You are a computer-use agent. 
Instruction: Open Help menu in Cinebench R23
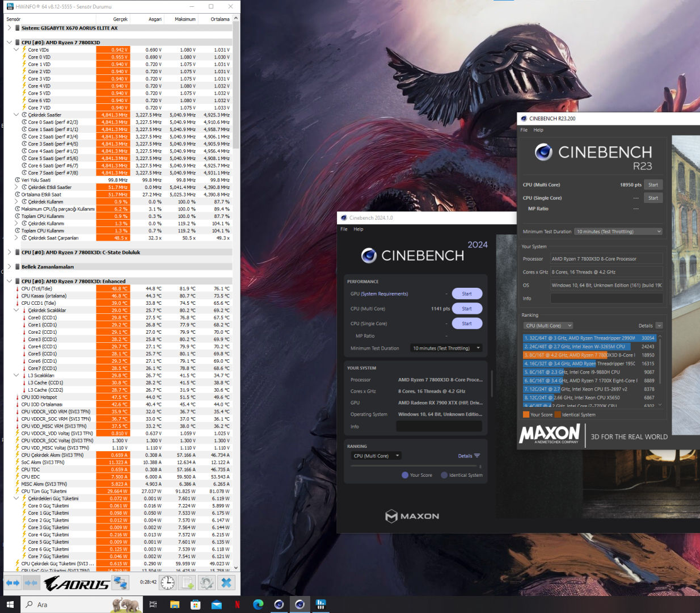click(538, 130)
